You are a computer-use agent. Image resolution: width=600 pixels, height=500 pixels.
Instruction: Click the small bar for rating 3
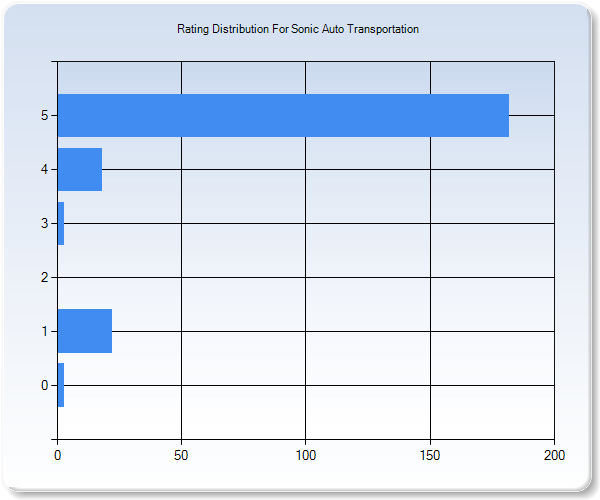point(61,223)
